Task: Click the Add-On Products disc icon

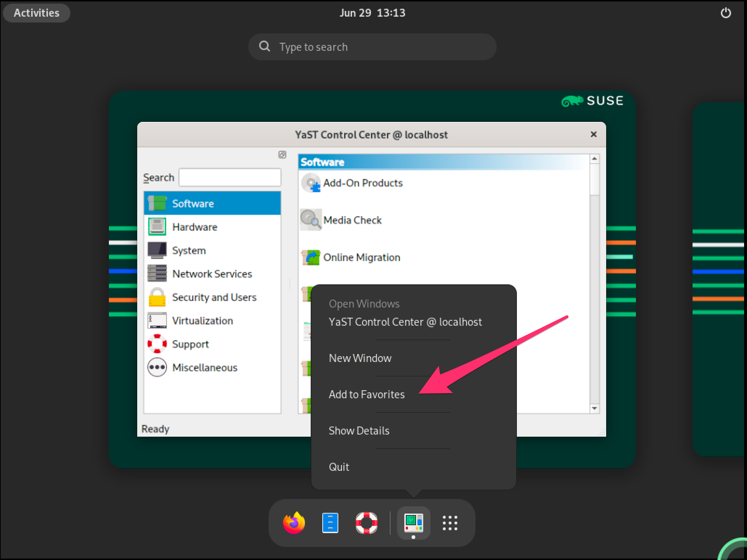Action: (311, 183)
